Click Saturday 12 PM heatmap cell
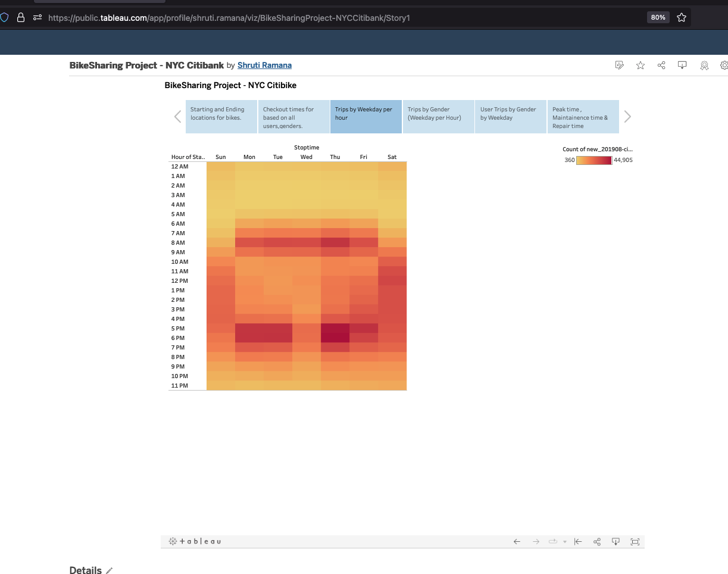Image resolution: width=728 pixels, height=574 pixels. pos(392,281)
